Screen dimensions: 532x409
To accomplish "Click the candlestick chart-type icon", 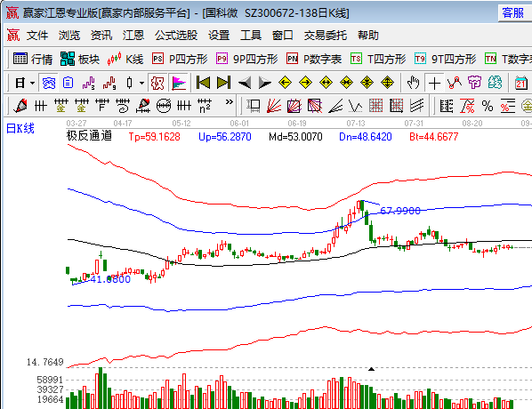I will tap(129, 83).
